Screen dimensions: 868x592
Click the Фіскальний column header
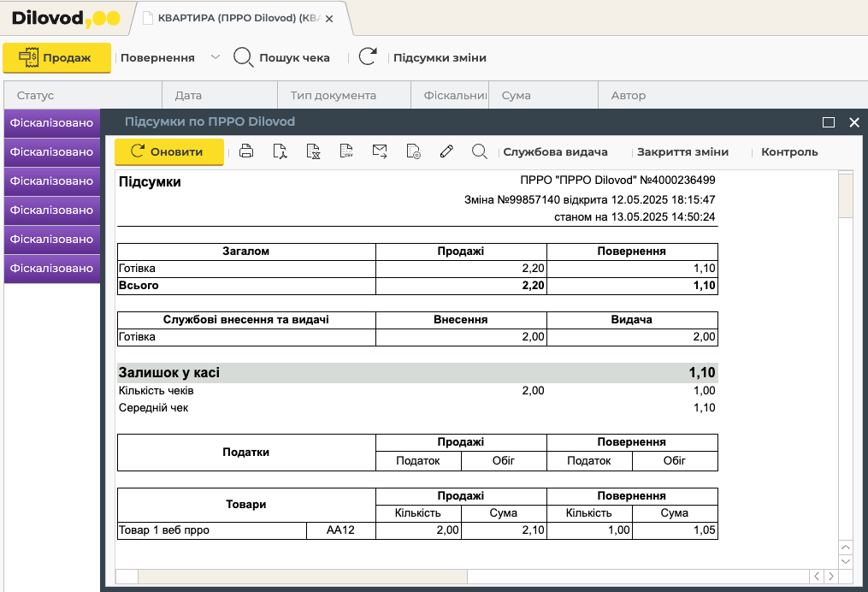[450, 95]
